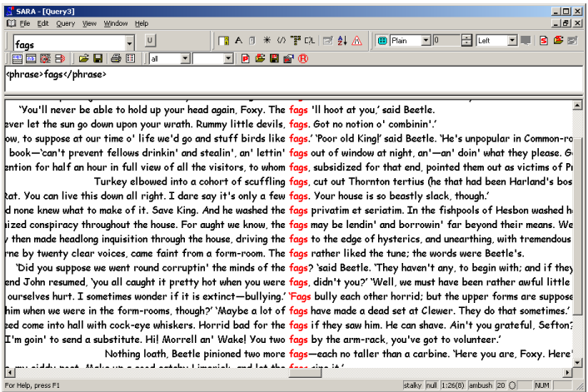Click the SGML tag query icon

pos(281,41)
